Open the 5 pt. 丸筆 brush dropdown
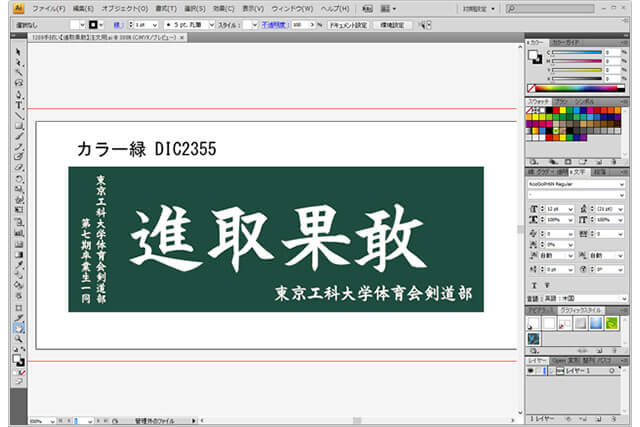This screenshot has height=427, width=640. [x=211, y=25]
